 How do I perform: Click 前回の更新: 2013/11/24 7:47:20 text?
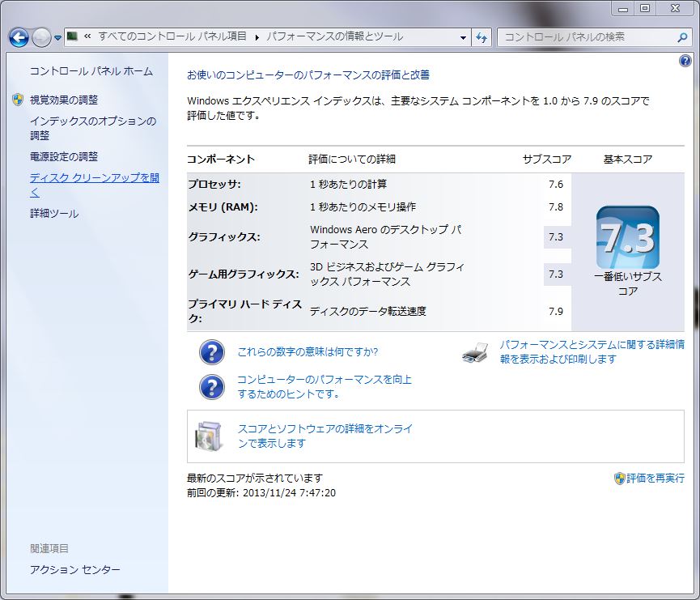click(x=261, y=493)
